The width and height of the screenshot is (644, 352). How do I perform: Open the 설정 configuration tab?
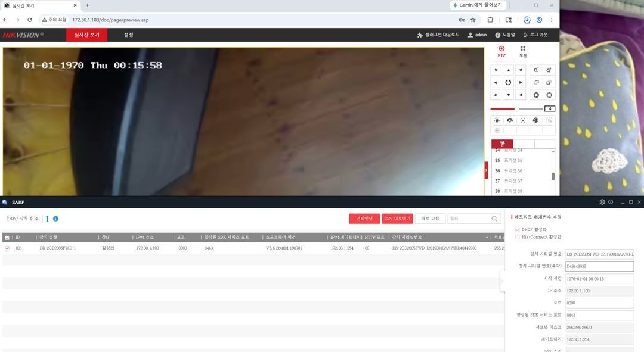[129, 35]
